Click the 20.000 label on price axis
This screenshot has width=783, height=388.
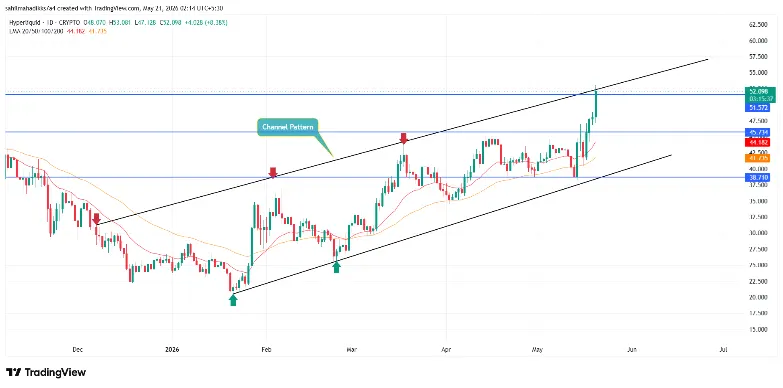click(759, 297)
